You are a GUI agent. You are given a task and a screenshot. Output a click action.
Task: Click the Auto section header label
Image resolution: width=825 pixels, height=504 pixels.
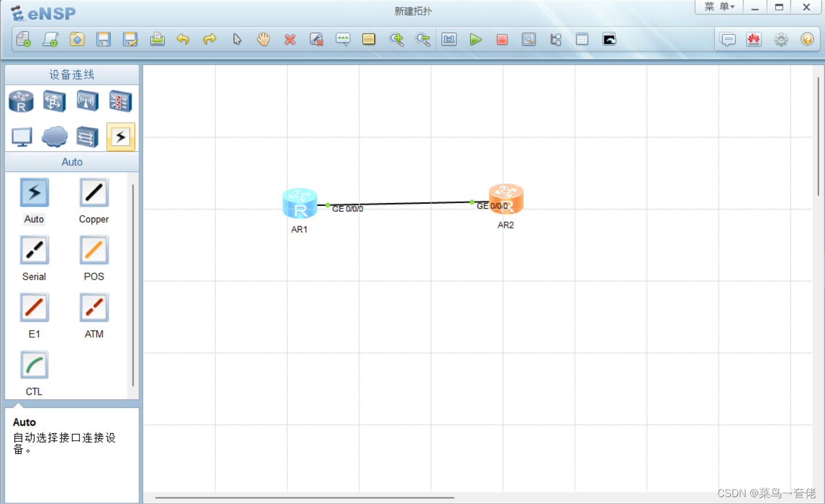(x=72, y=162)
